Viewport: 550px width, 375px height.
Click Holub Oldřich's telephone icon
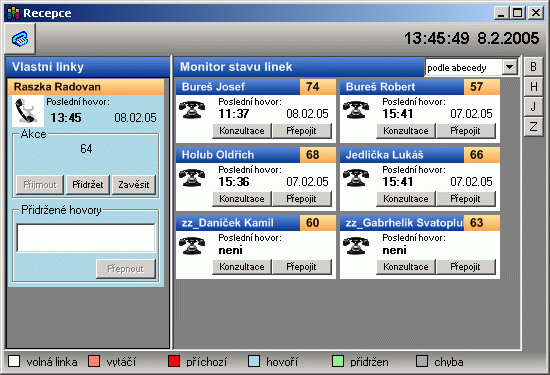click(x=192, y=178)
